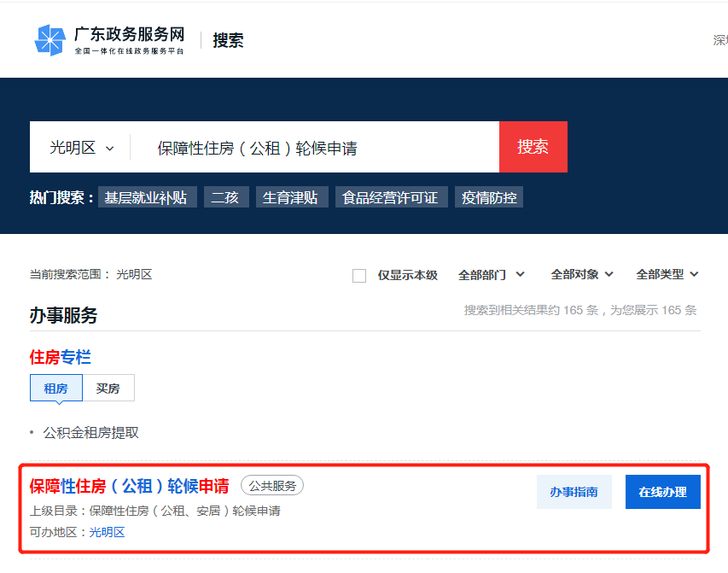Switch to the 买房 tab
Screen dimensions: 728x573
click(108, 389)
